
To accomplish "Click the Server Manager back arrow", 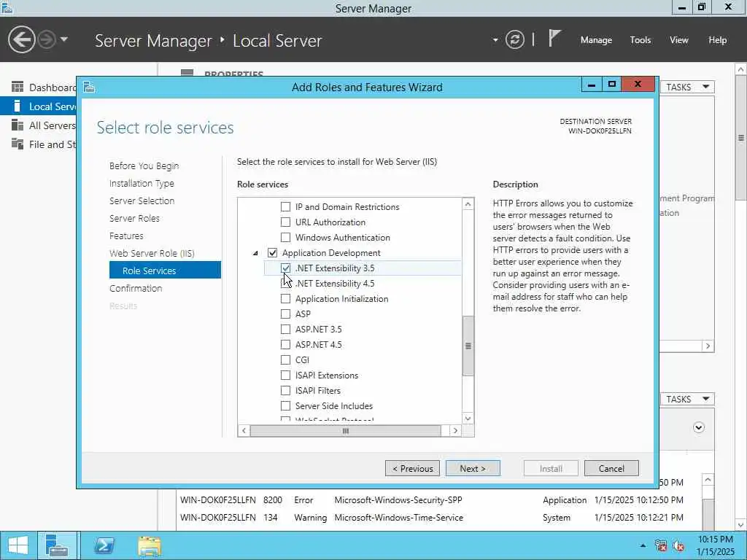I will pyautogui.click(x=21, y=39).
